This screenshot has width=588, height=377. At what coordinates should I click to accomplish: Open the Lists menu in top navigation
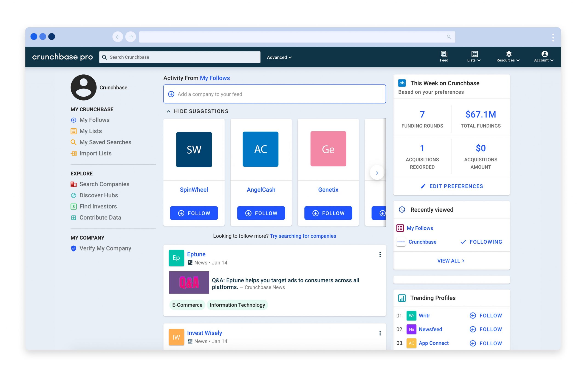coord(474,56)
